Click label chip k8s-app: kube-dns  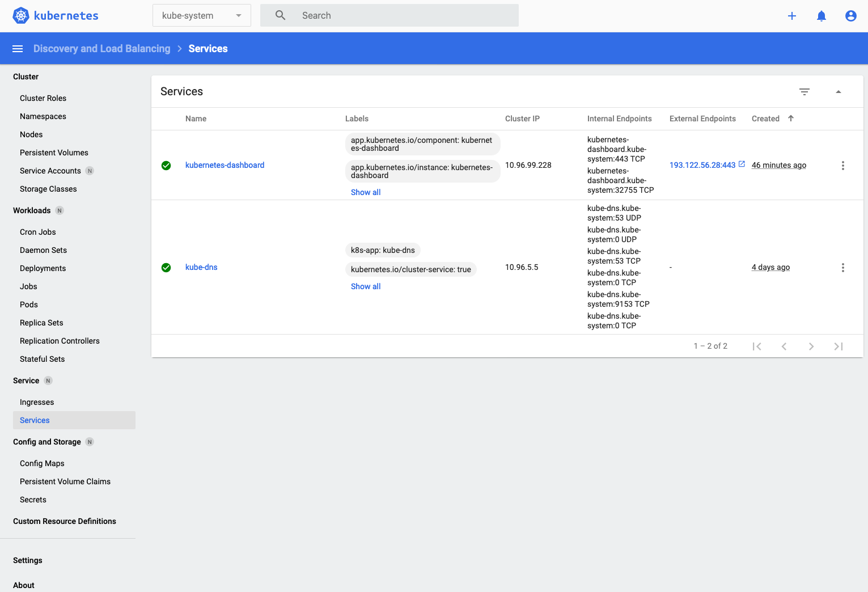pos(383,250)
